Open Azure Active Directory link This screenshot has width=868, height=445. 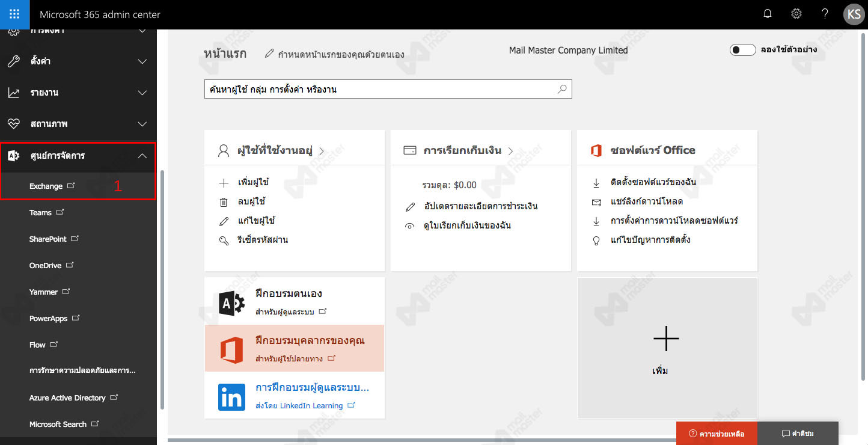[73, 397]
